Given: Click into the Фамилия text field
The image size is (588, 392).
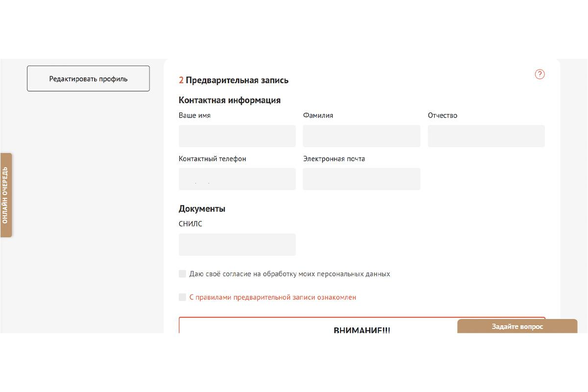Looking at the screenshot, I should 361,136.
